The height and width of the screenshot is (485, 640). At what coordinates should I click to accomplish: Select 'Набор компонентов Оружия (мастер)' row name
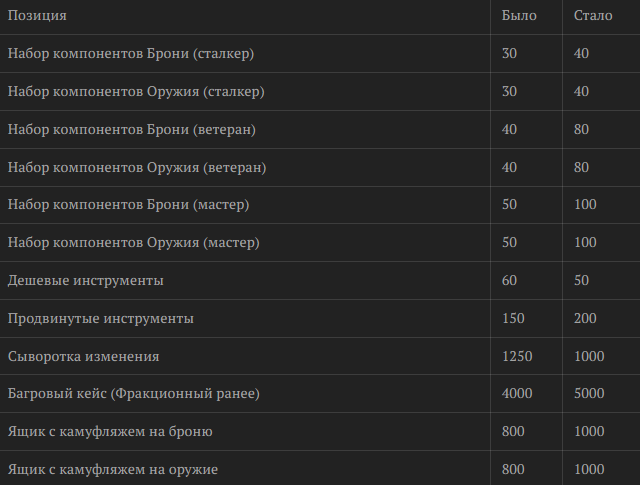coord(134,243)
